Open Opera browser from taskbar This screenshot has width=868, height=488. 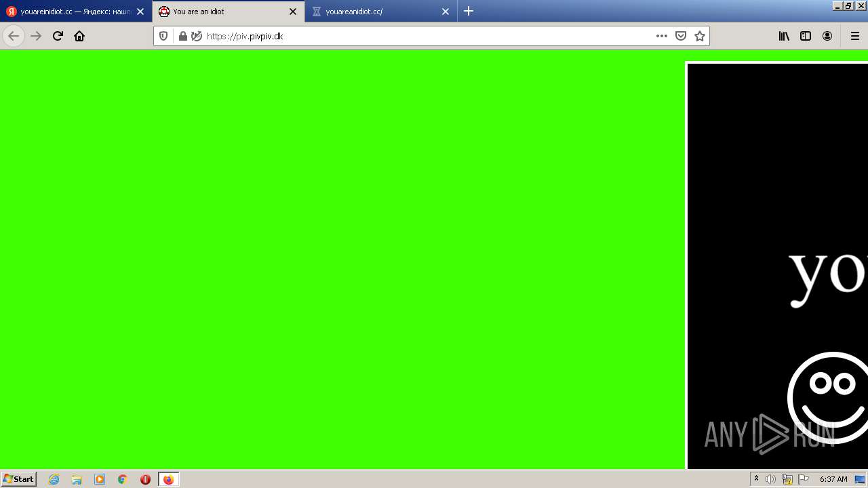145,479
